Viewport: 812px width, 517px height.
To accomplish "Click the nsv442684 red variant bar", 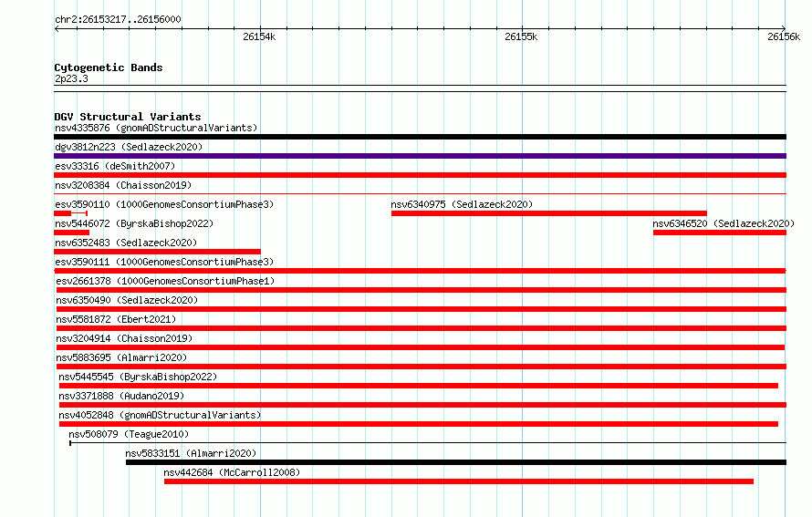I will click(x=459, y=481).
